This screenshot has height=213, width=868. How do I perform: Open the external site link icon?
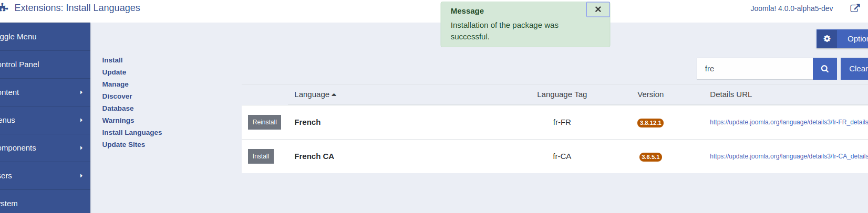tap(855, 8)
